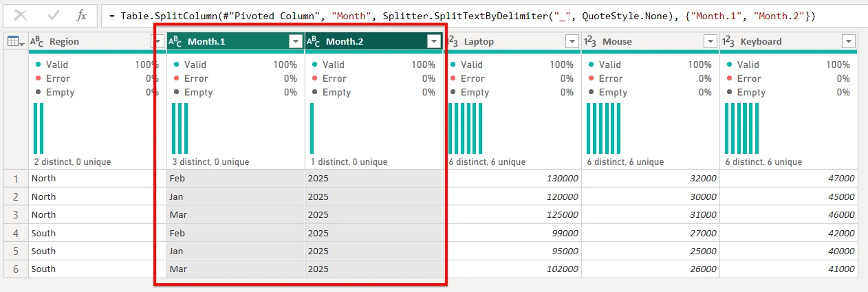
Task: Click the Month.1 cell Feb in row 1
Action: 235,179
